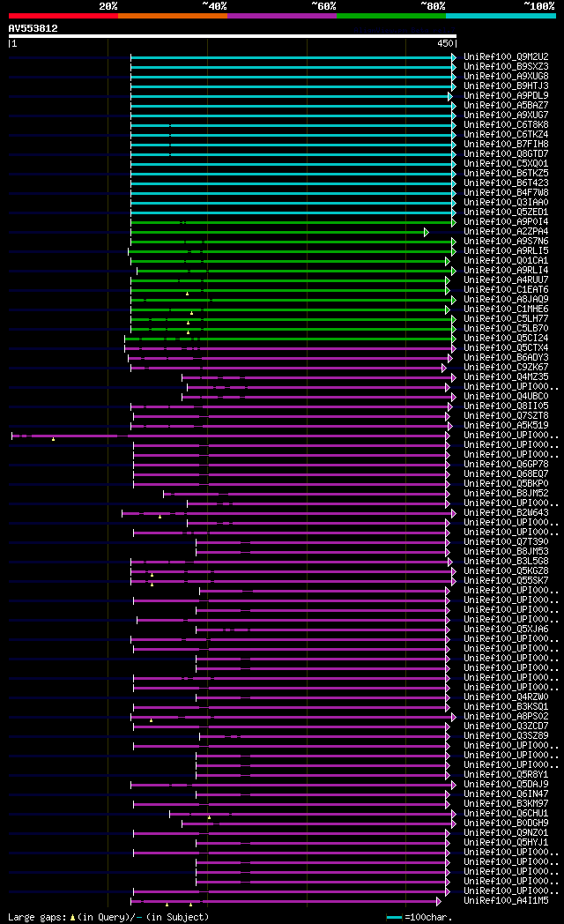Select label UniRef100_Q5ZED1
Screen dimensions: 564x924
tap(506, 212)
